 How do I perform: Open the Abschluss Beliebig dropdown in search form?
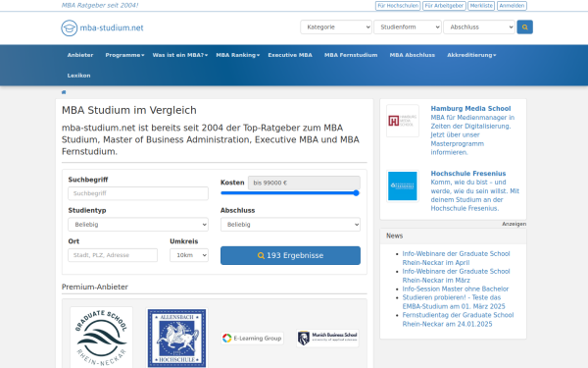tap(290, 225)
